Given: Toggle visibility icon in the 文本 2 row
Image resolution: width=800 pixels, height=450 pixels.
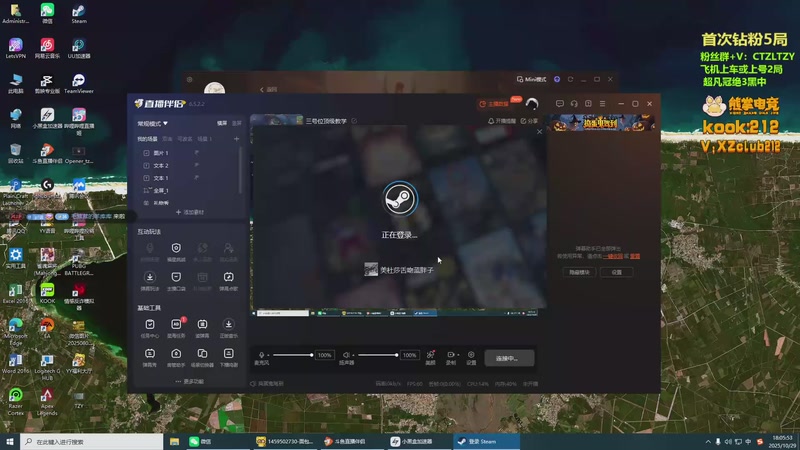Looking at the screenshot, I should [196, 165].
